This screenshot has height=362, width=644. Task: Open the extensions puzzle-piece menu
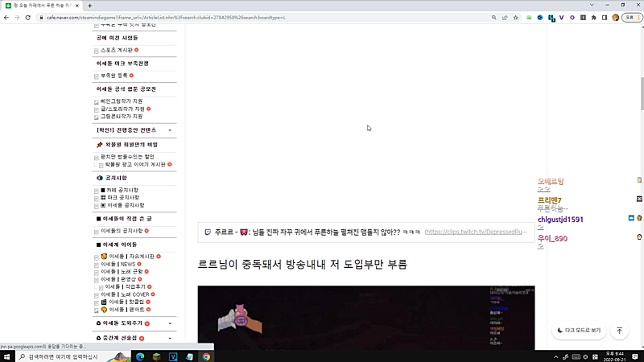tap(593, 18)
